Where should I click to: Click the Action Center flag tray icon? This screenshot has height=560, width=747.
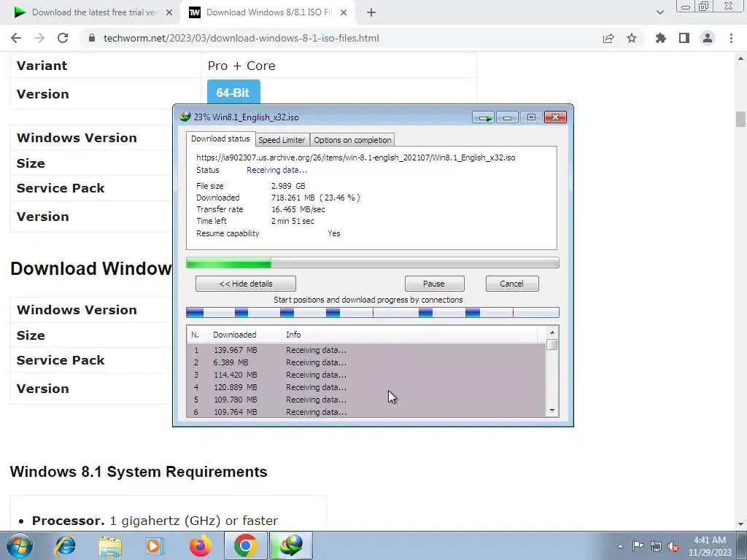(638, 546)
